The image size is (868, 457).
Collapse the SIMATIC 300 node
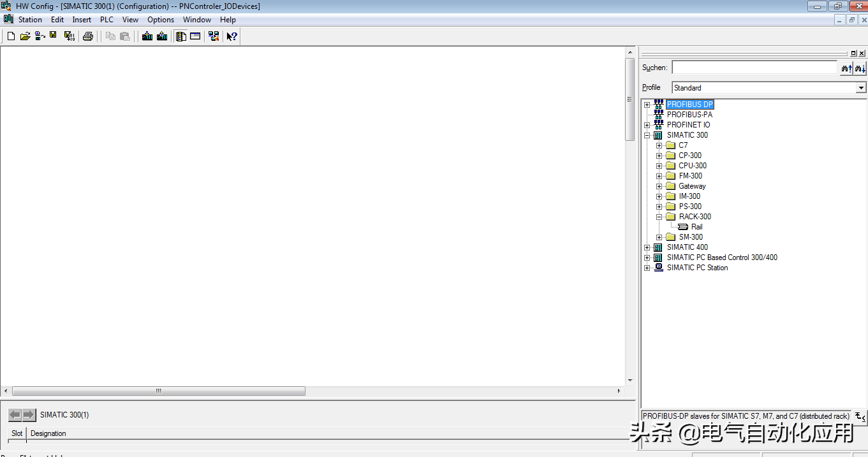point(647,135)
